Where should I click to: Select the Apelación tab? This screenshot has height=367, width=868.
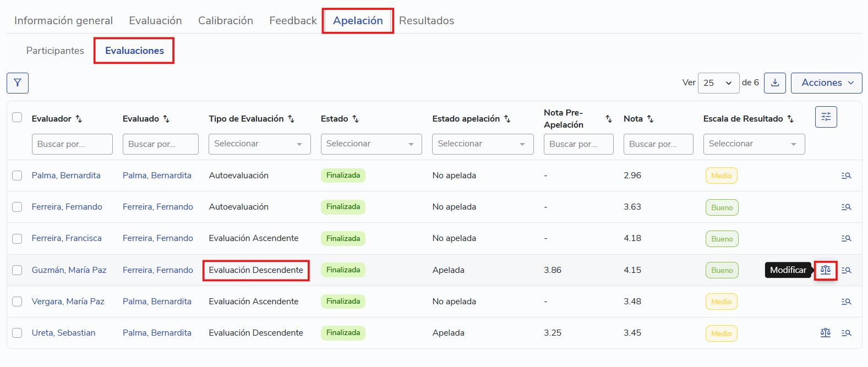[358, 21]
